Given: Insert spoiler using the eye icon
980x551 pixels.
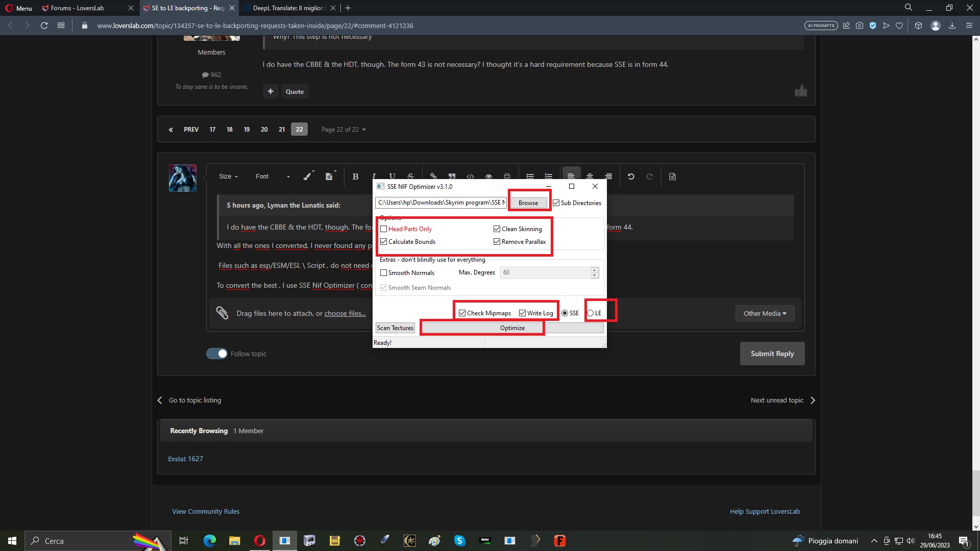Looking at the screenshot, I should 488,177.
